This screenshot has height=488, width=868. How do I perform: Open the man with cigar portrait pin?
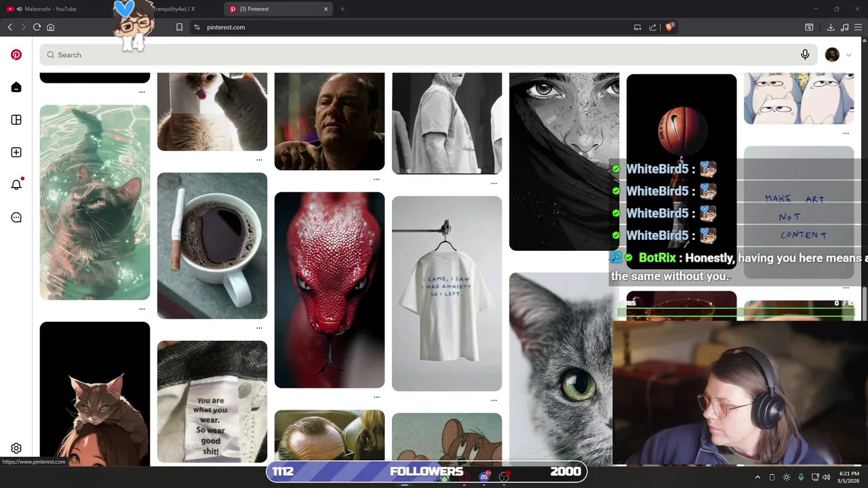point(330,121)
